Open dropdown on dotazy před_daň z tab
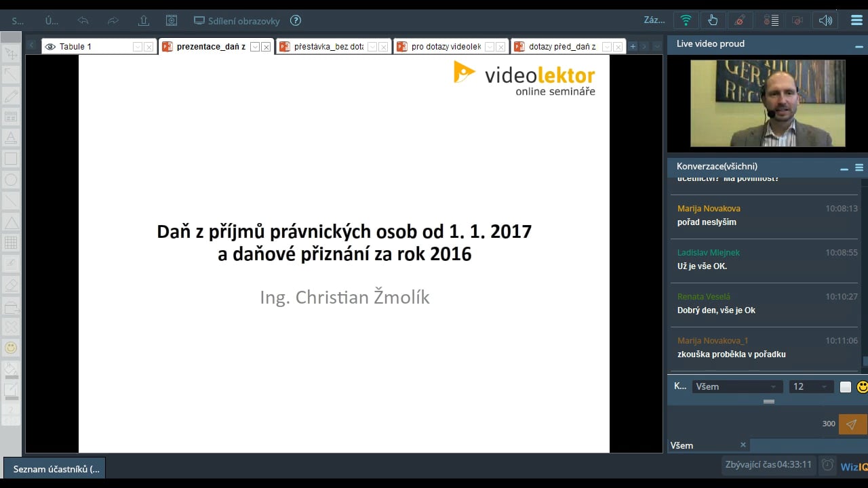Viewport: 868px width, 488px height. click(x=607, y=47)
